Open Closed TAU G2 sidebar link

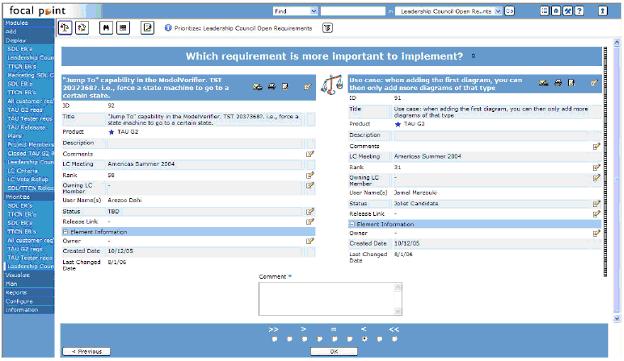point(30,153)
